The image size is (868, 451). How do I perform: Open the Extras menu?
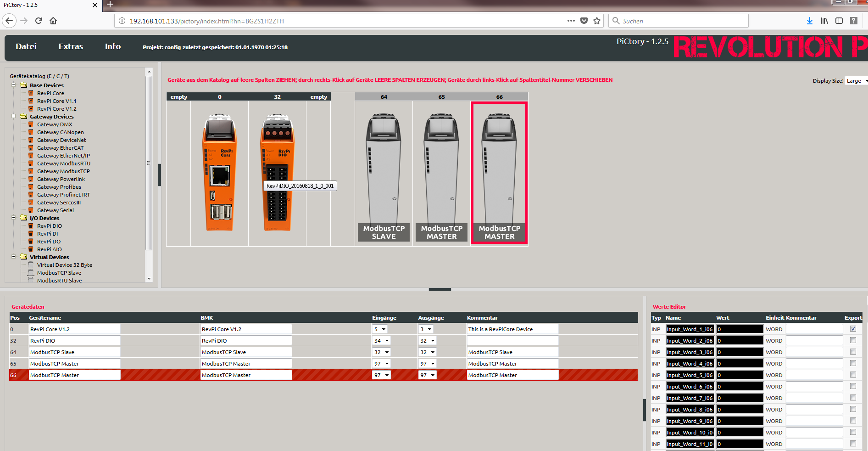71,46
